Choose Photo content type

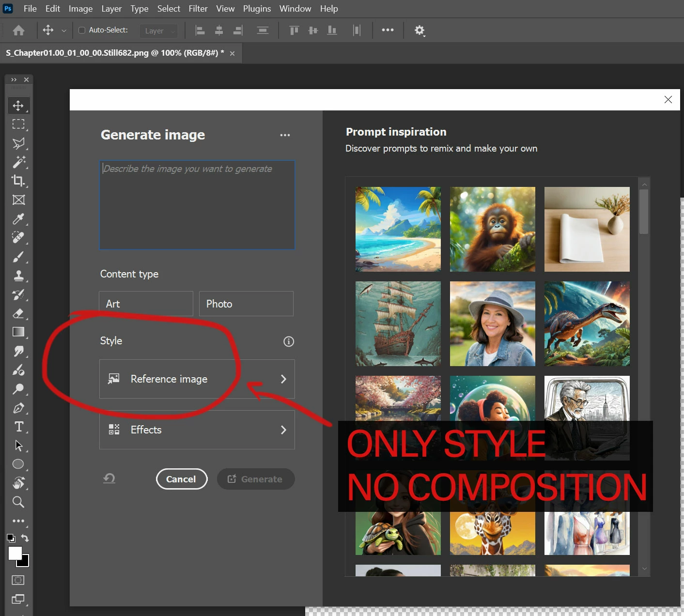pyautogui.click(x=246, y=304)
